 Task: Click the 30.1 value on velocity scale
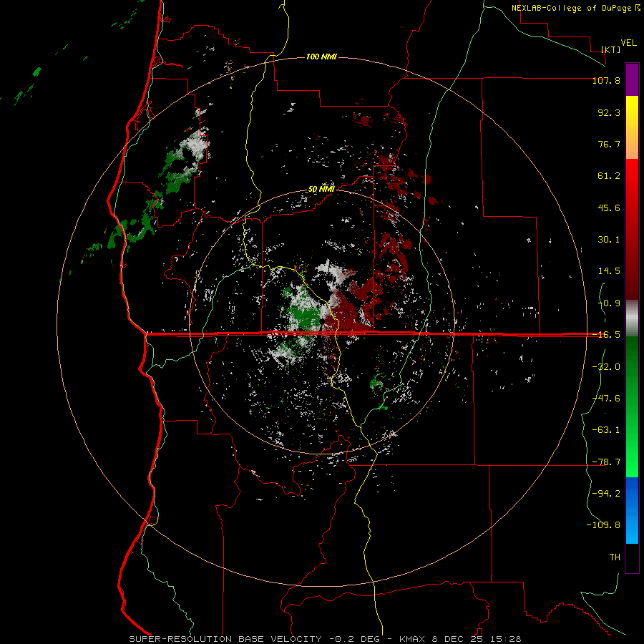[x=609, y=240]
